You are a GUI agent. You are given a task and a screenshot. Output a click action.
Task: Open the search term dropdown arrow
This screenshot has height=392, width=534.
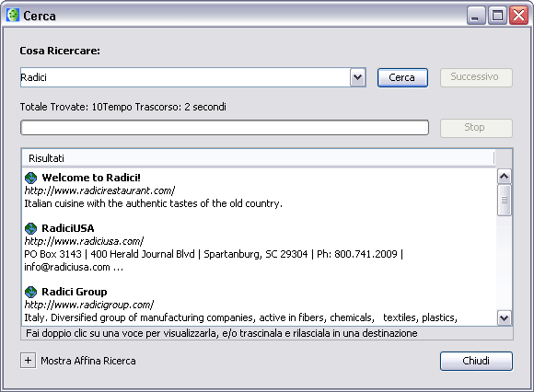(357, 77)
